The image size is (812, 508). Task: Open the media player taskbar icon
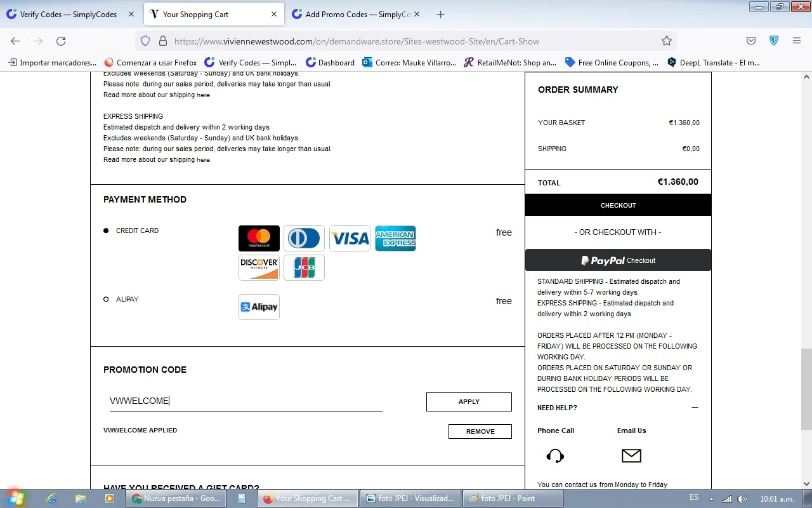pyautogui.click(x=109, y=498)
